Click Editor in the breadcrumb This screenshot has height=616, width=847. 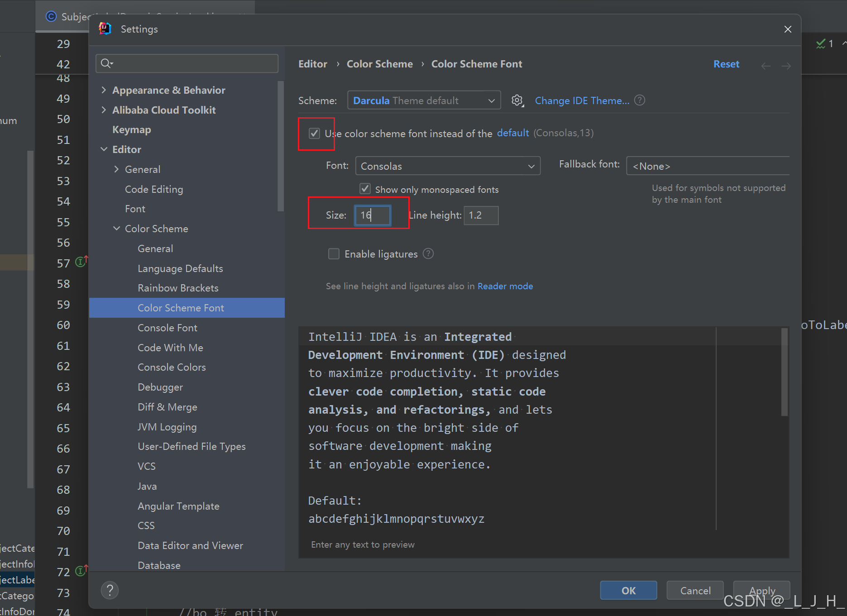click(x=312, y=64)
